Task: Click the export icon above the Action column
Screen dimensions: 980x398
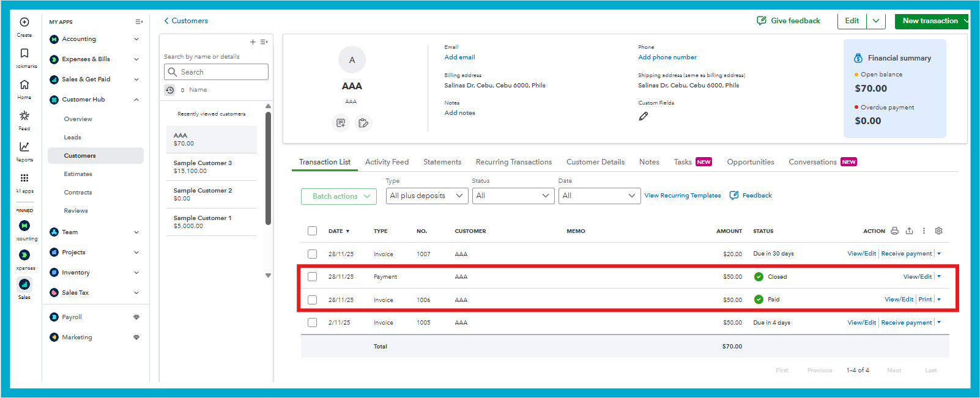Action: point(909,231)
